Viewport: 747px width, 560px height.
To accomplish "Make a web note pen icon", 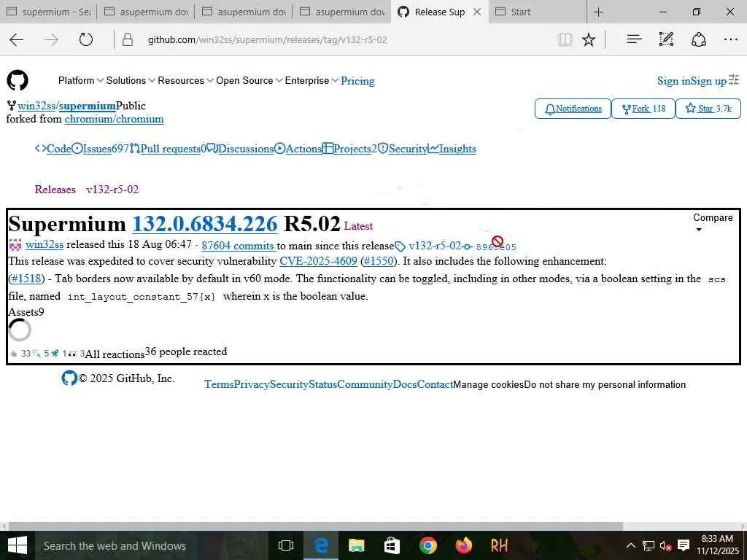I will [x=666, y=39].
